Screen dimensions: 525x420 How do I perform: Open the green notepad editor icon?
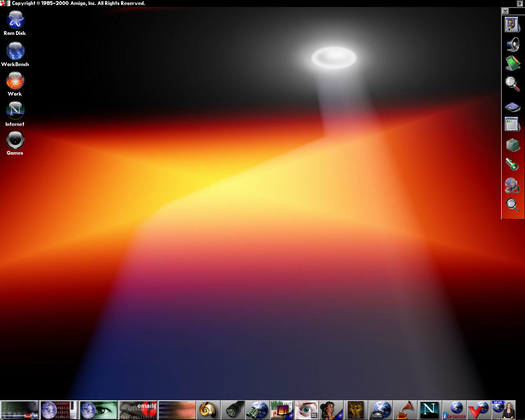coord(512,64)
